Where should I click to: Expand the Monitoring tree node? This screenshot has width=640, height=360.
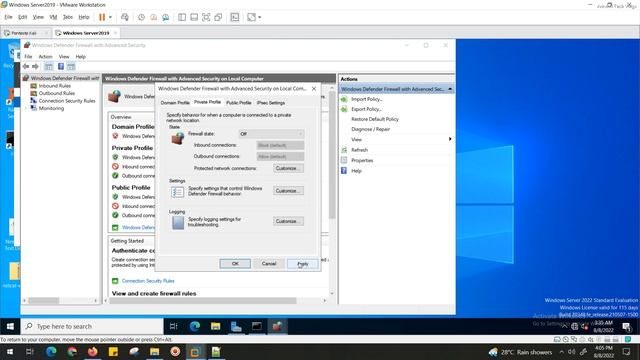coord(27,109)
